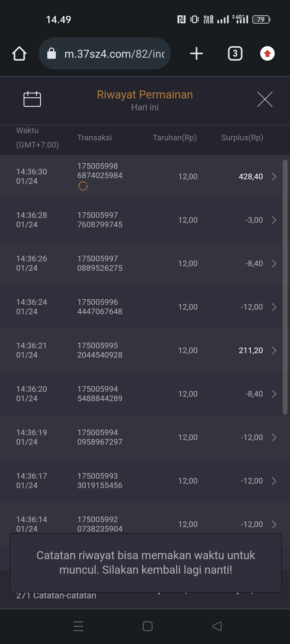Click the page scrollbar on the right
Viewport: 290px width, 644px height.
(285, 287)
